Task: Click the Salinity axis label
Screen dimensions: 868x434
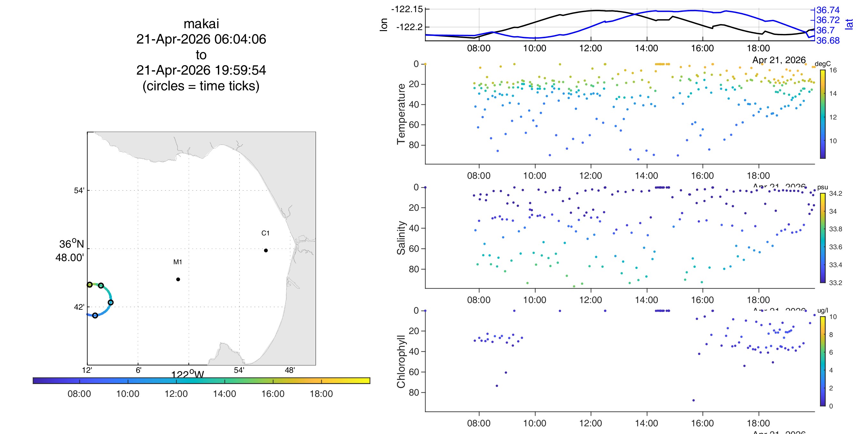Action: click(401, 238)
